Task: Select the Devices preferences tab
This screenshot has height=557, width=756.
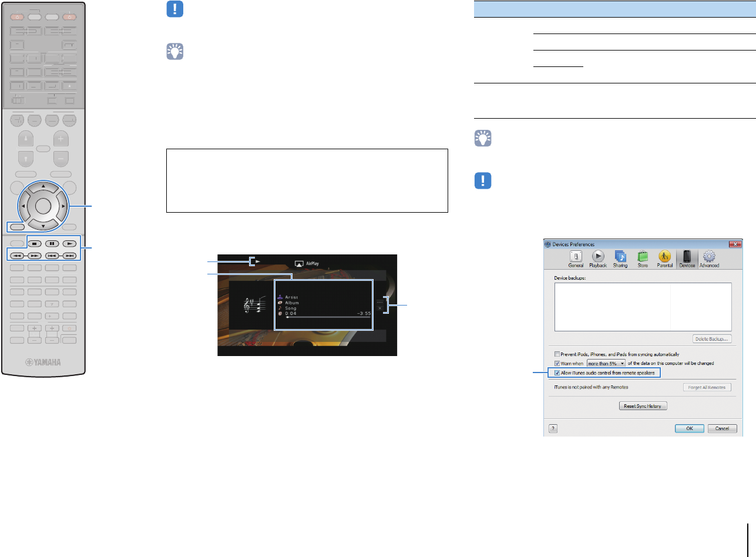Action: click(x=686, y=259)
